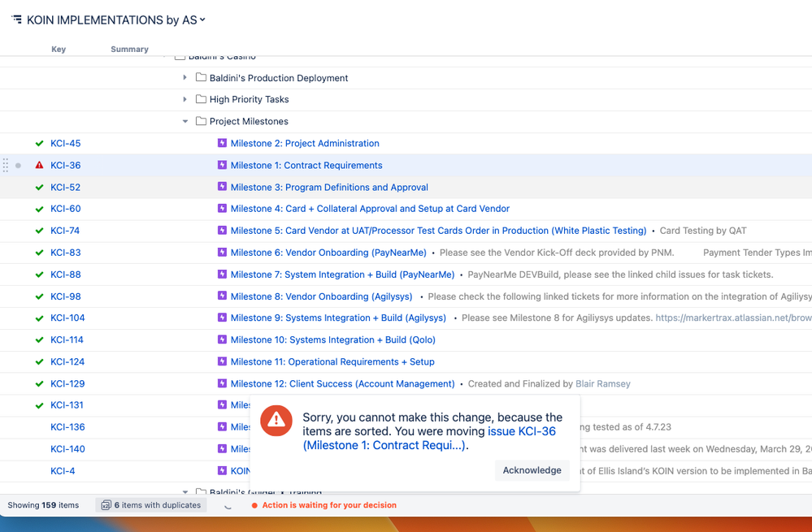The height and width of the screenshot is (532, 812).
Task: Click the epic icon for Milestone 12
Action: coord(222,383)
